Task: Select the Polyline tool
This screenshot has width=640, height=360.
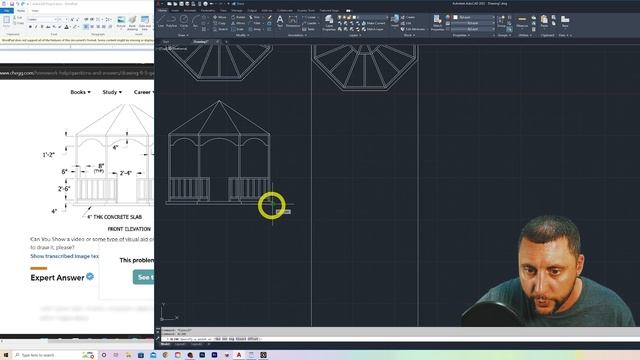Action: coord(171,21)
